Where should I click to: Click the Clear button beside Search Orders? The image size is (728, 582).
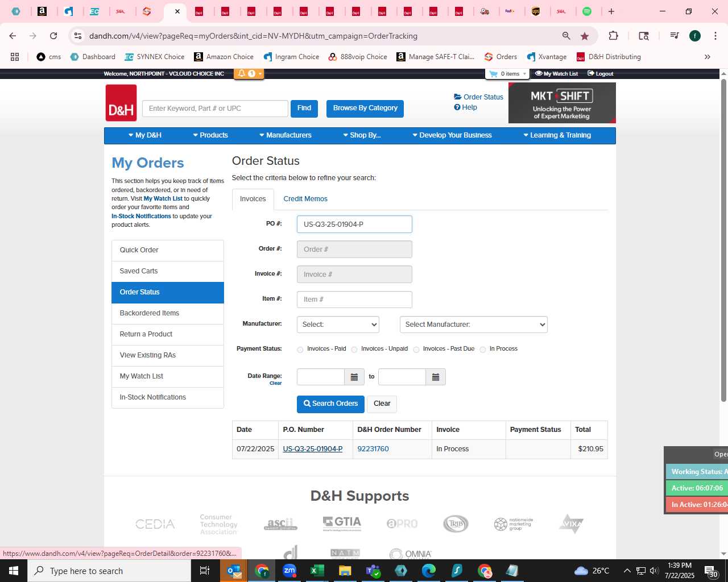[382, 404]
